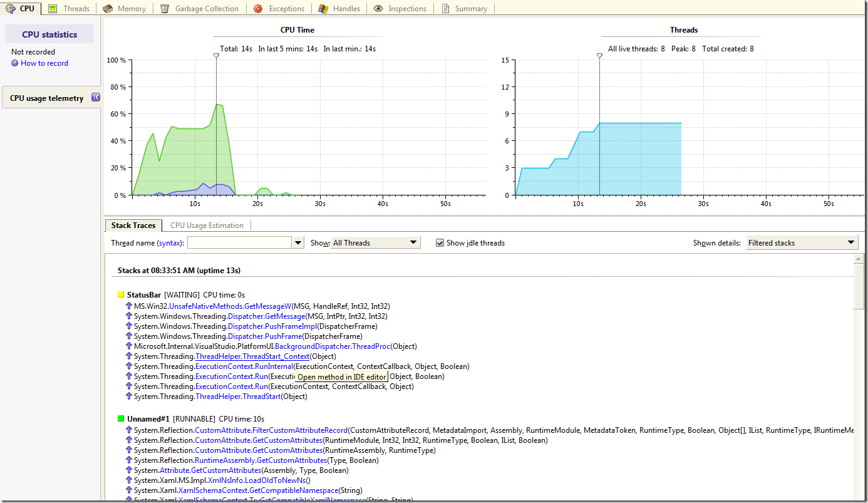Open the Dispatcher.PushFrameImpl method link
The height and width of the screenshot is (503, 868).
[272, 326]
